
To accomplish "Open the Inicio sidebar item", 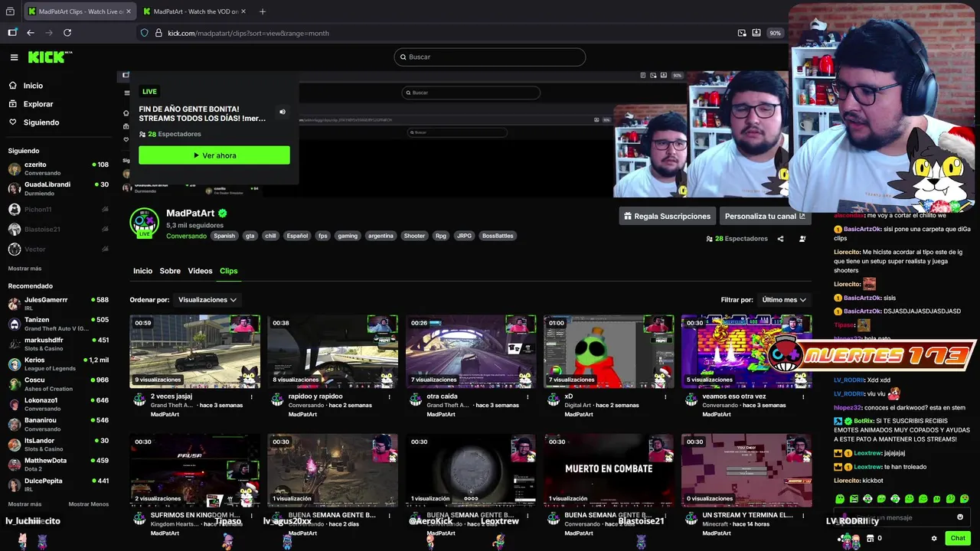I will click(x=33, y=86).
